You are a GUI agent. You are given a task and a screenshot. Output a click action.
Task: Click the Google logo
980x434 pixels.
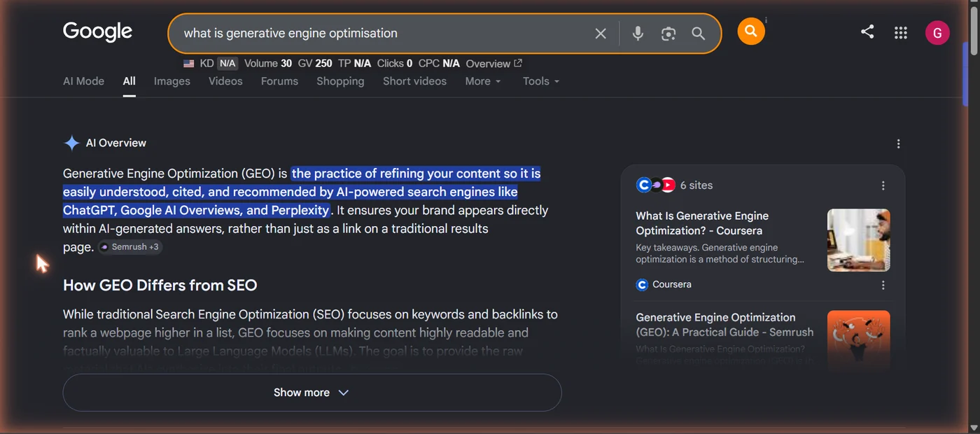click(x=97, y=32)
